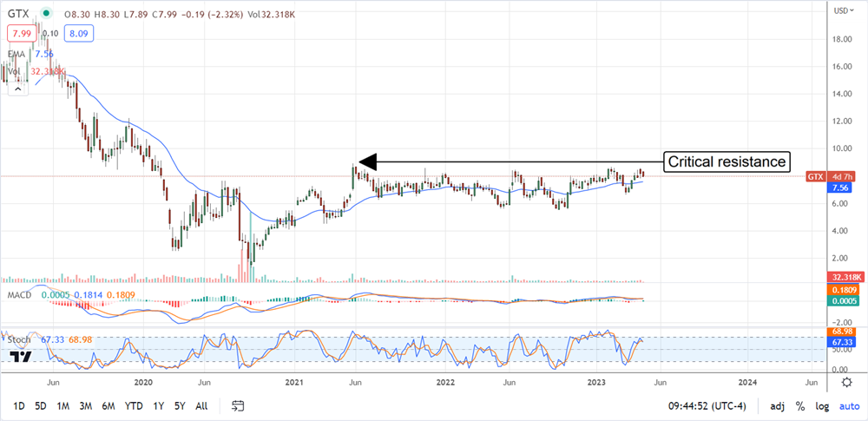Click the TradingView logo
The image size is (868, 421).
[23, 357]
